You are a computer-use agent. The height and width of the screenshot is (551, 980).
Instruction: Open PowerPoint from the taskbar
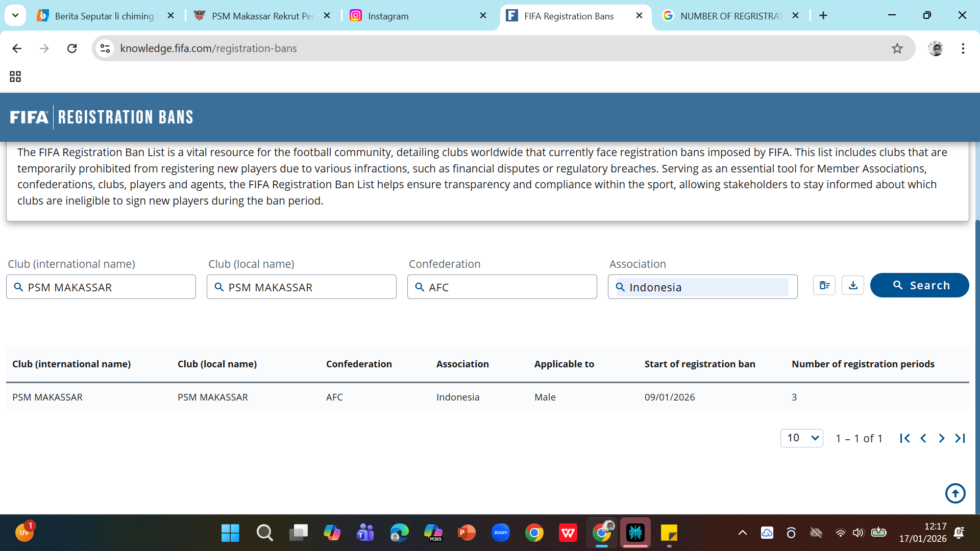pos(467,533)
